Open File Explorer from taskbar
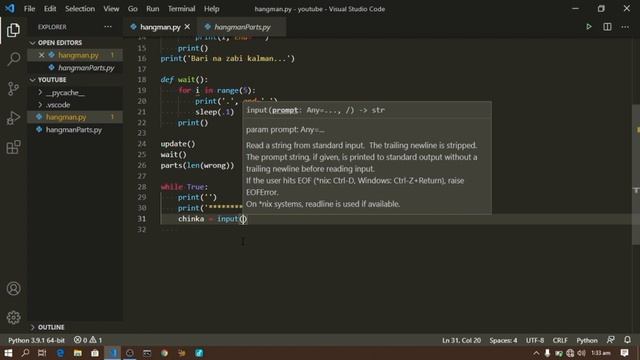 click(78, 353)
